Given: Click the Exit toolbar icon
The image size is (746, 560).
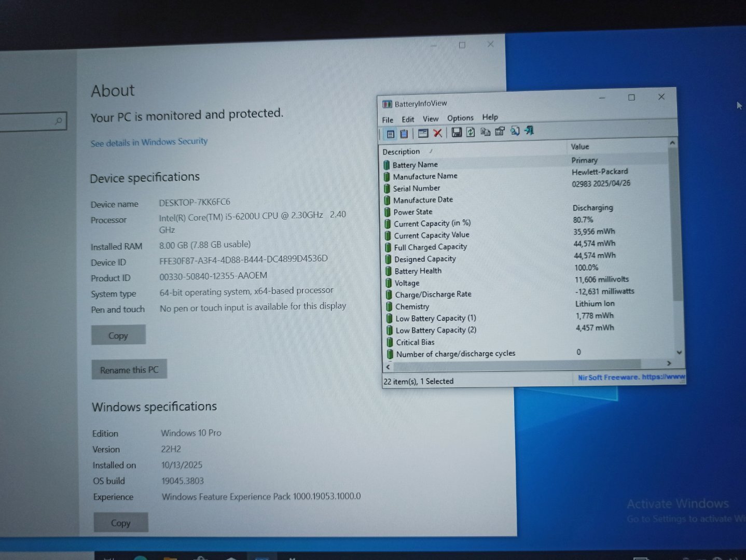Looking at the screenshot, I should click(x=529, y=131).
